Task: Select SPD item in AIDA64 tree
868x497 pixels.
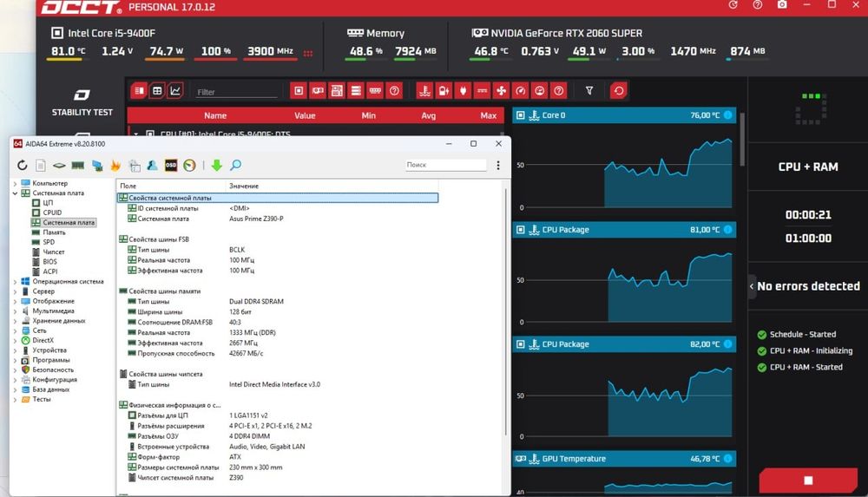Action: (x=49, y=242)
